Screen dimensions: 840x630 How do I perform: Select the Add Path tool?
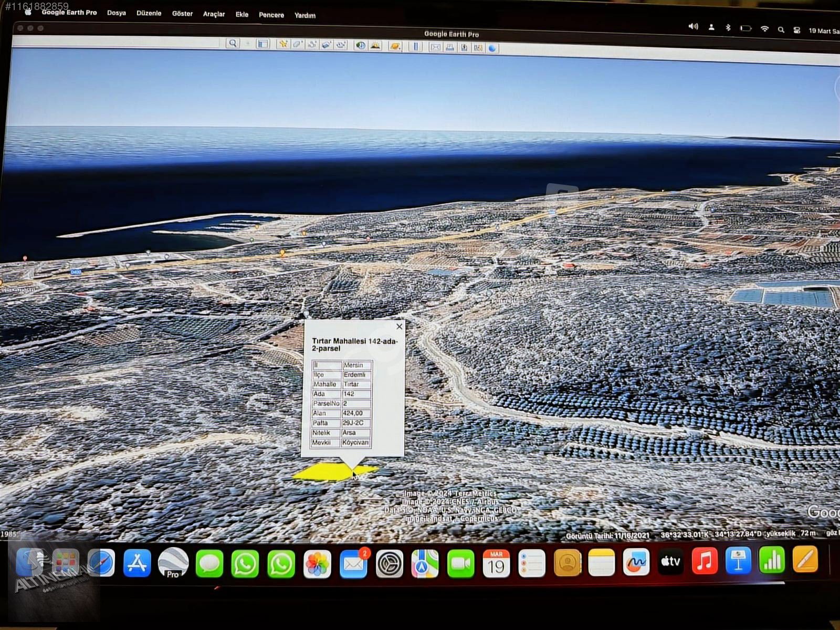[x=312, y=45]
